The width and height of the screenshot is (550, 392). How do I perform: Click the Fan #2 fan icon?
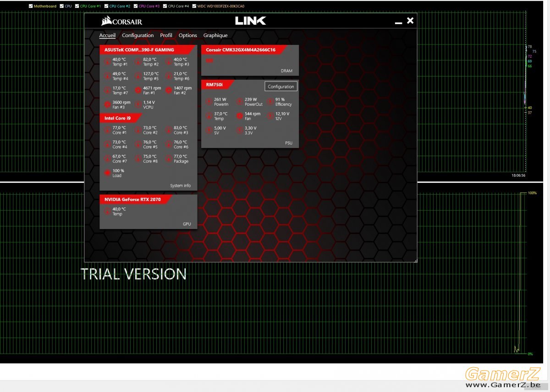169,90
